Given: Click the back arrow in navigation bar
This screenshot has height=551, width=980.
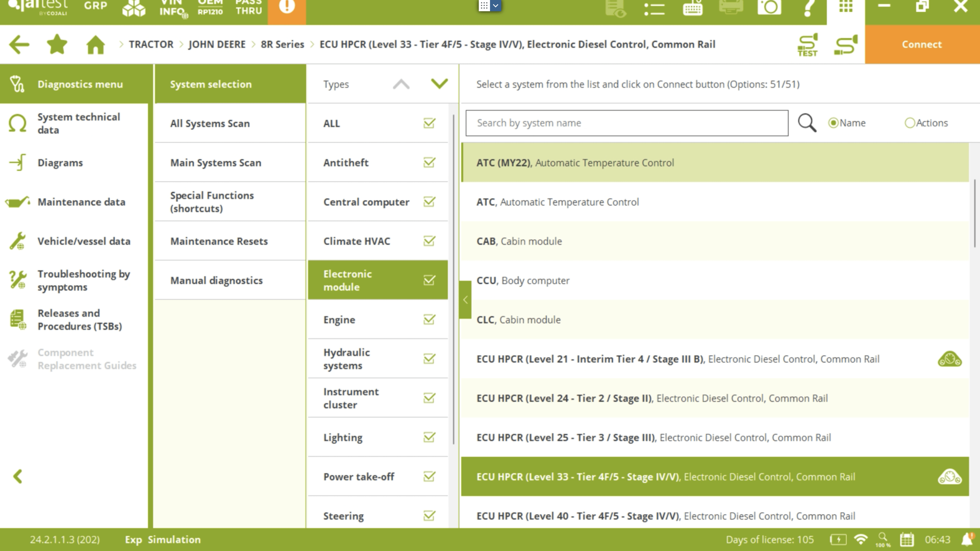Looking at the screenshot, I should pos(19,44).
